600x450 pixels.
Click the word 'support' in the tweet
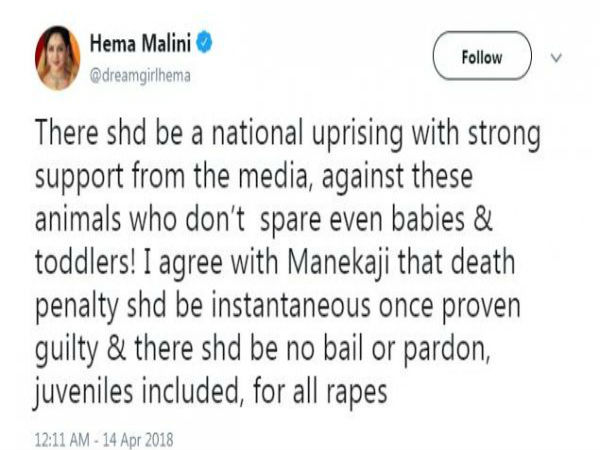pos(79,178)
